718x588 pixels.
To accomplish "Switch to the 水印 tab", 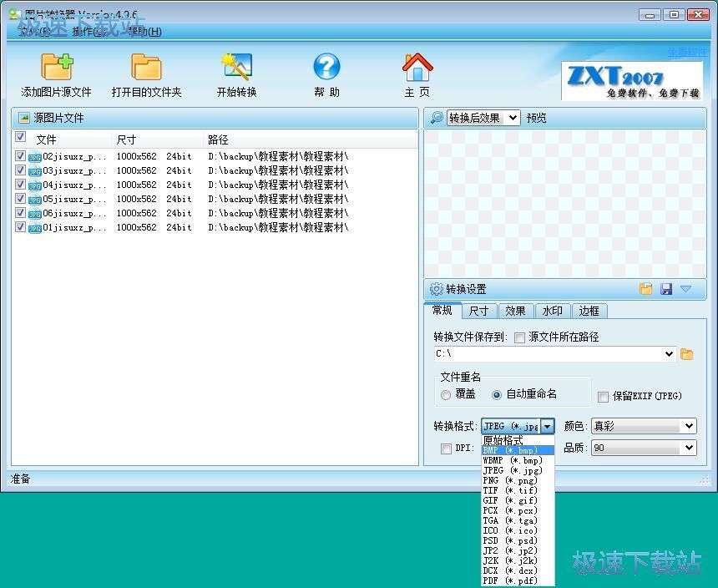I will [552, 311].
